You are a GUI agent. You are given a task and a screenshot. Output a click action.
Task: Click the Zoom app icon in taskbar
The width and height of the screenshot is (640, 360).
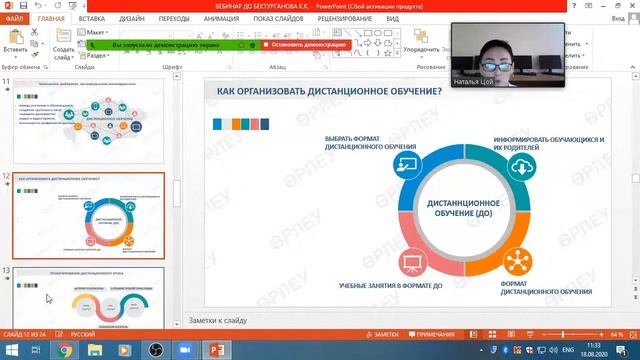point(185,350)
